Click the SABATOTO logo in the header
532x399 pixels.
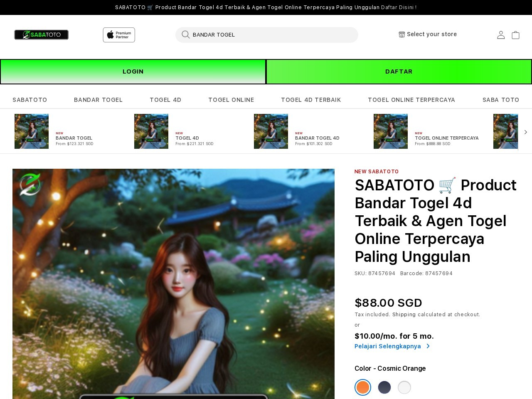(41, 35)
